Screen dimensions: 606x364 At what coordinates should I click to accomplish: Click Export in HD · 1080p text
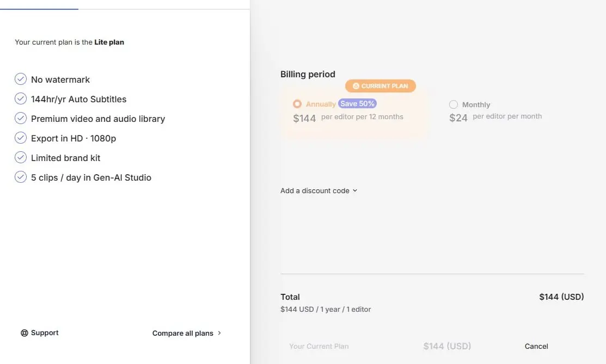pos(74,138)
